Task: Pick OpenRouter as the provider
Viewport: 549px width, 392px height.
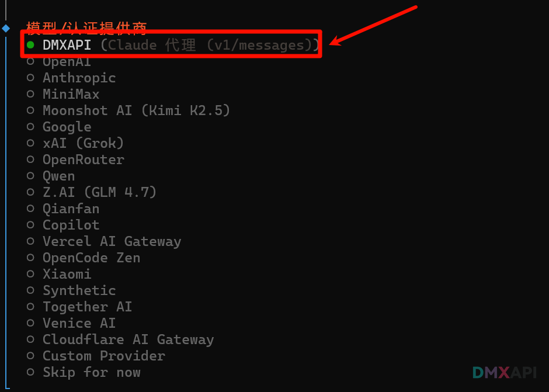Action: tap(83, 159)
